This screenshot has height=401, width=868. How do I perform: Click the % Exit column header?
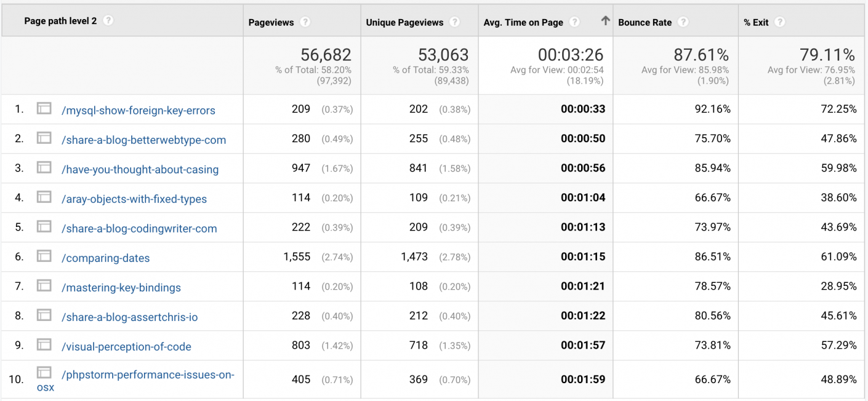pos(755,22)
